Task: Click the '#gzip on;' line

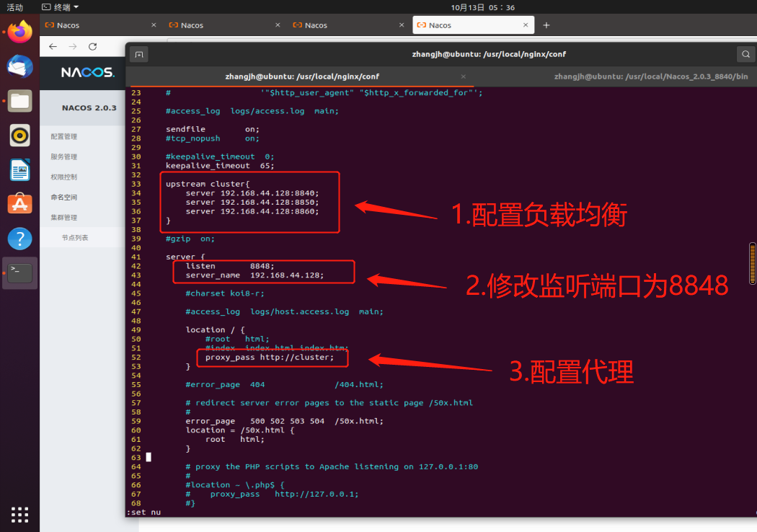Action: 190,239
